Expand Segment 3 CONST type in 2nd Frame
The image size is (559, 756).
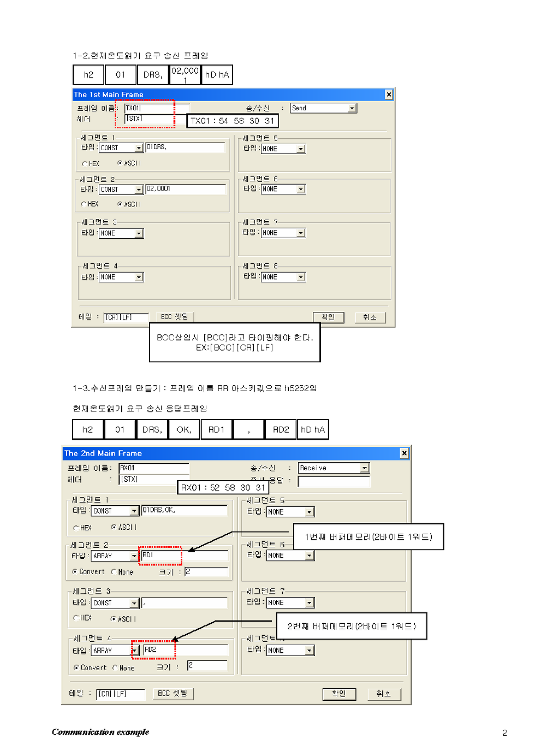[134, 603]
